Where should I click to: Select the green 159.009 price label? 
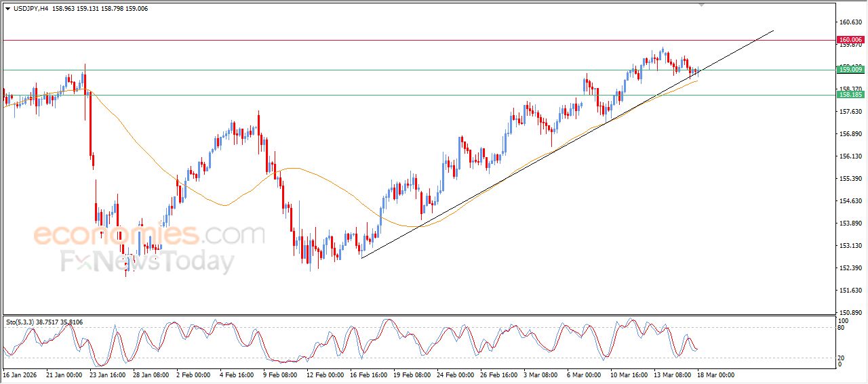click(x=850, y=69)
